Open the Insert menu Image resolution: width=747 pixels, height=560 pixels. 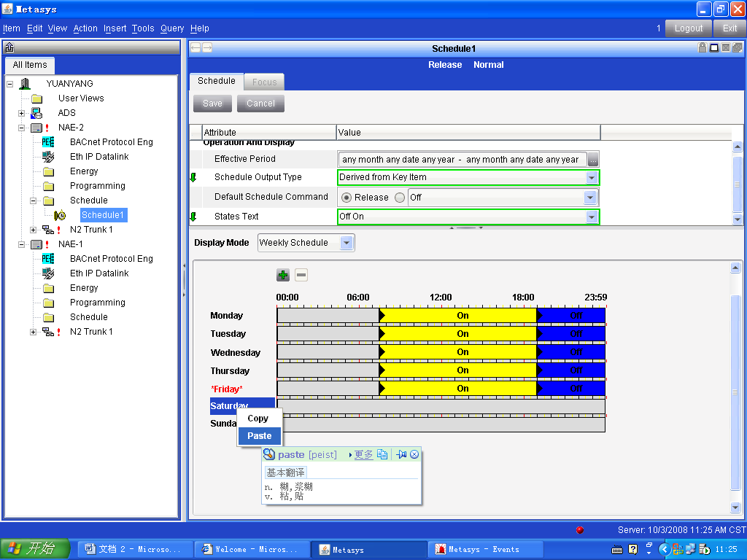(115, 28)
